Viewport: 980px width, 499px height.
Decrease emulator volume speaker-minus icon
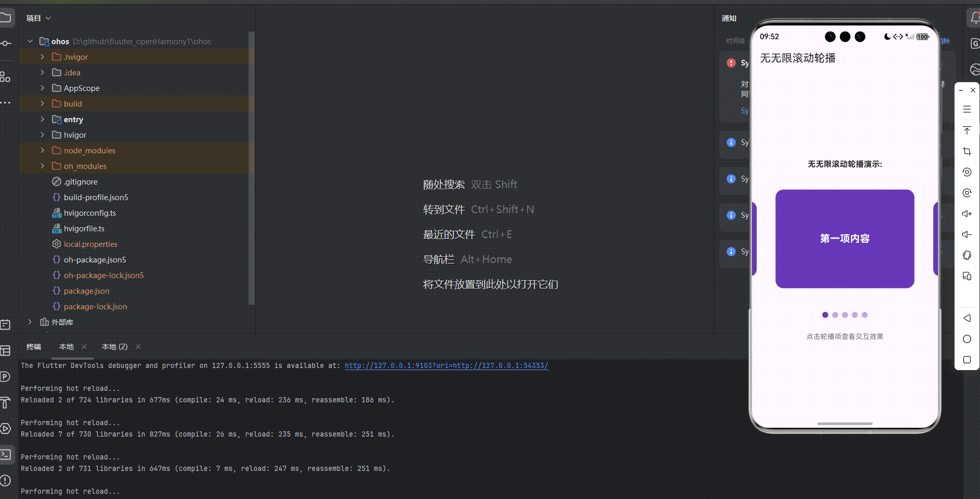(967, 234)
